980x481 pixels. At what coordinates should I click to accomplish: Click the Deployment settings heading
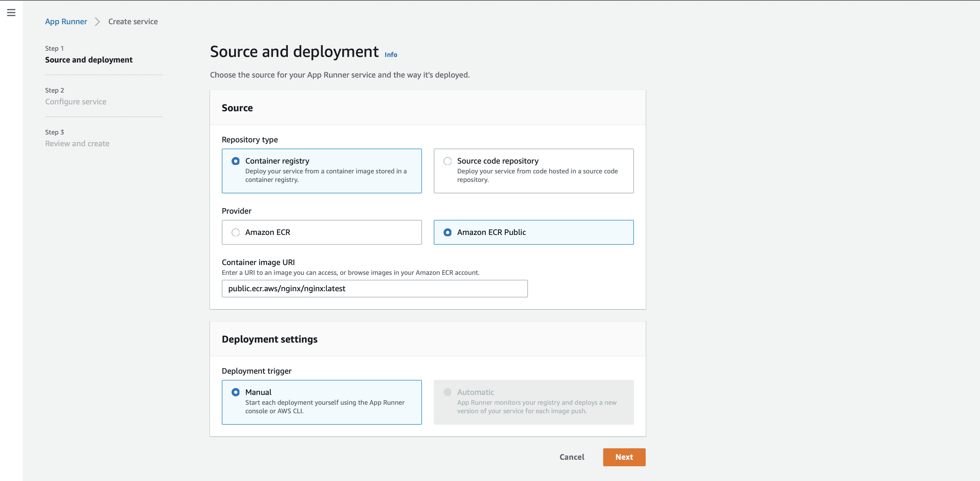(269, 339)
